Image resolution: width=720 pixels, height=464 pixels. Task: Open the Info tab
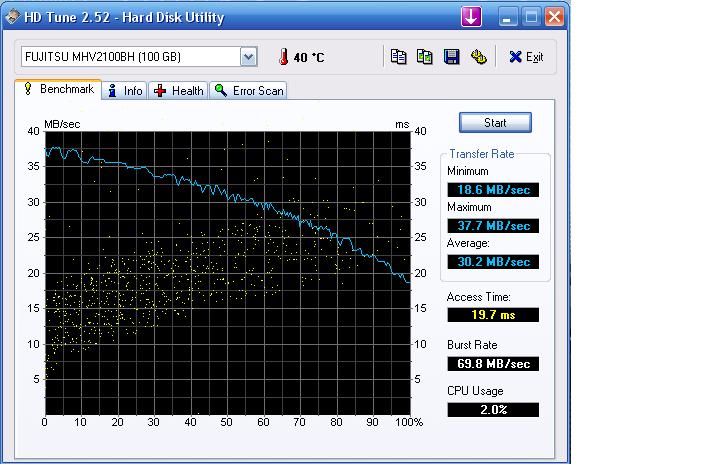click(x=126, y=91)
